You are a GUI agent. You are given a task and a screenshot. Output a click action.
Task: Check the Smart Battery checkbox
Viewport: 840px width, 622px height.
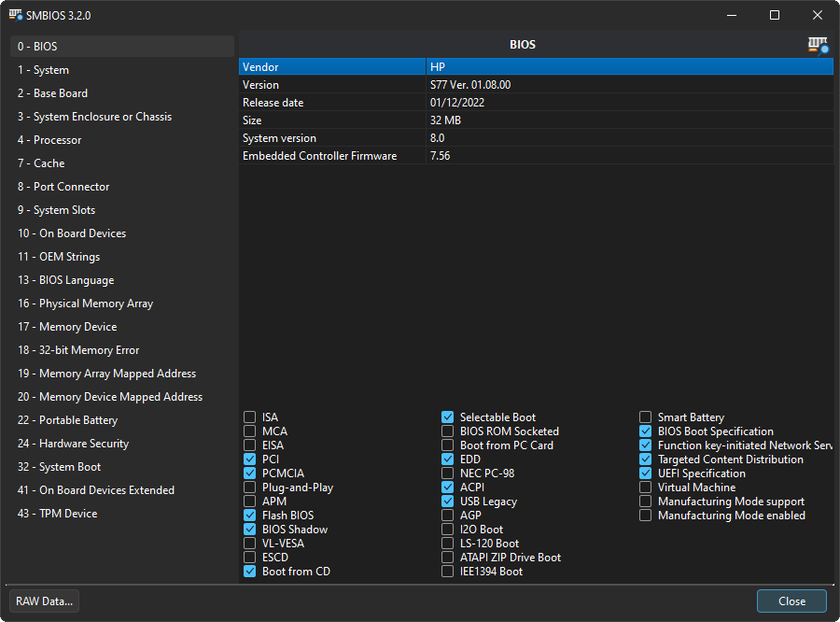pos(646,417)
